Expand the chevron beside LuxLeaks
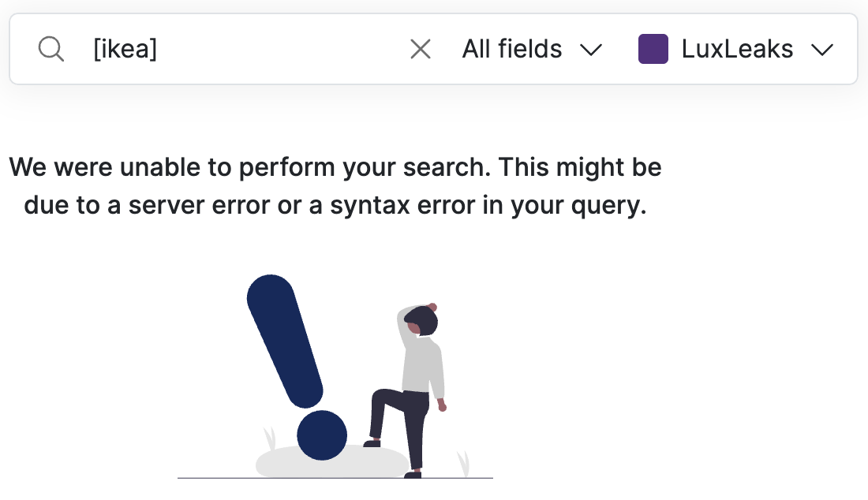 823,50
